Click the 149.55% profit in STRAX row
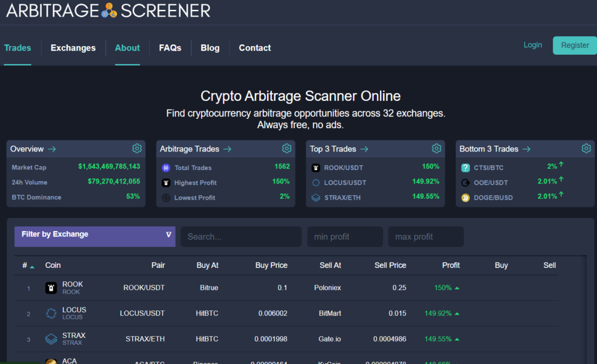This screenshot has width=597, height=364. 438,339
